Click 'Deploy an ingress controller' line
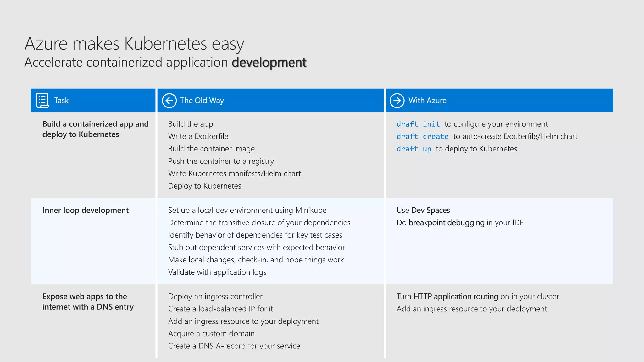 click(x=215, y=297)
